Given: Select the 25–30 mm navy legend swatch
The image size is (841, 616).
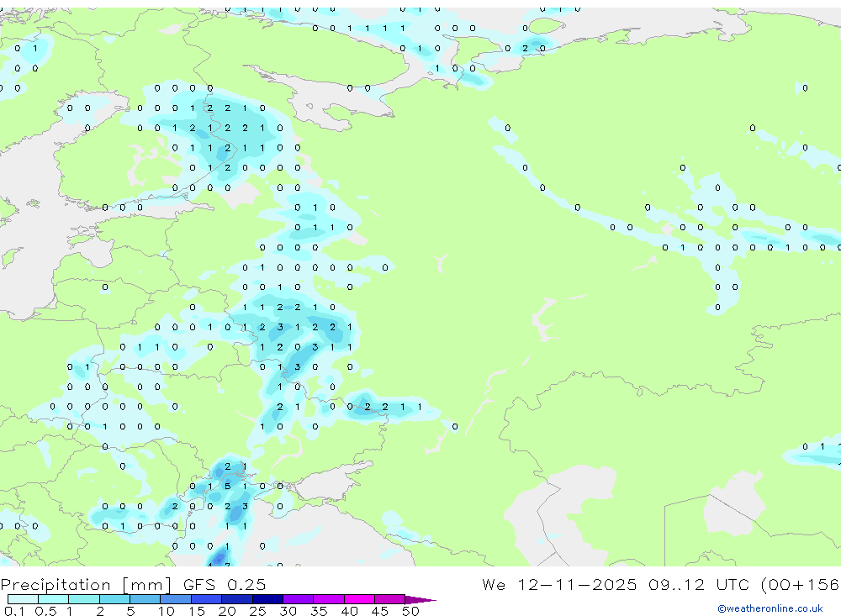Looking at the screenshot, I should 267,599.
